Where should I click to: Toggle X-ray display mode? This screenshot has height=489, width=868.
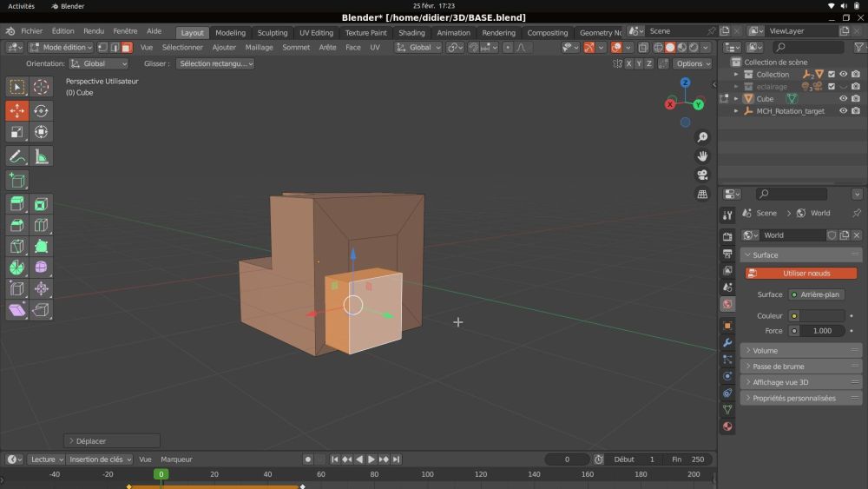click(x=643, y=48)
